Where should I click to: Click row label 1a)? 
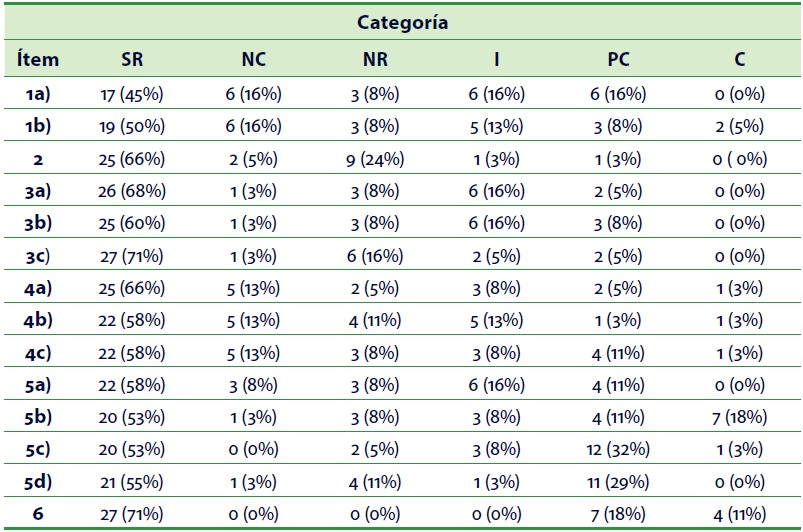tap(38, 94)
